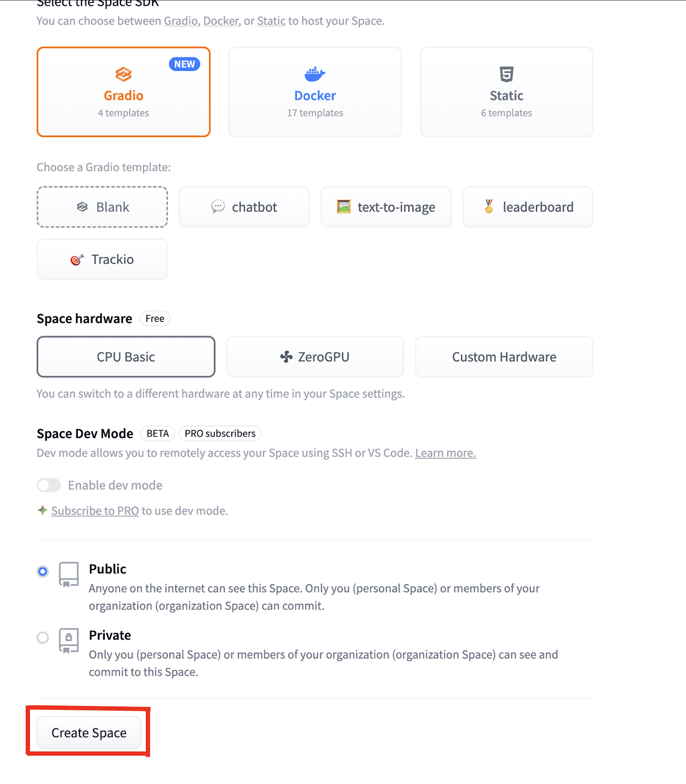Choose Custom Hardware option
Viewport: 686px width, 784px height.
504,357
